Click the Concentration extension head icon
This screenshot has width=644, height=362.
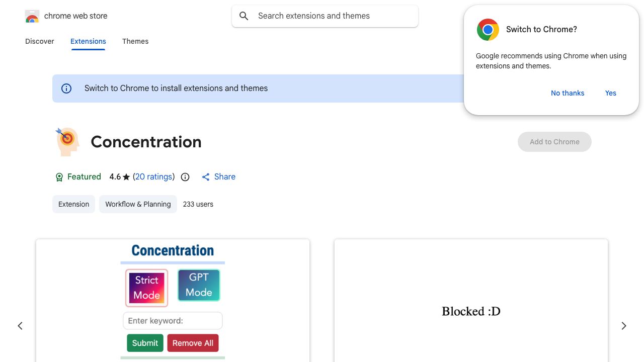tap(67, 142)
